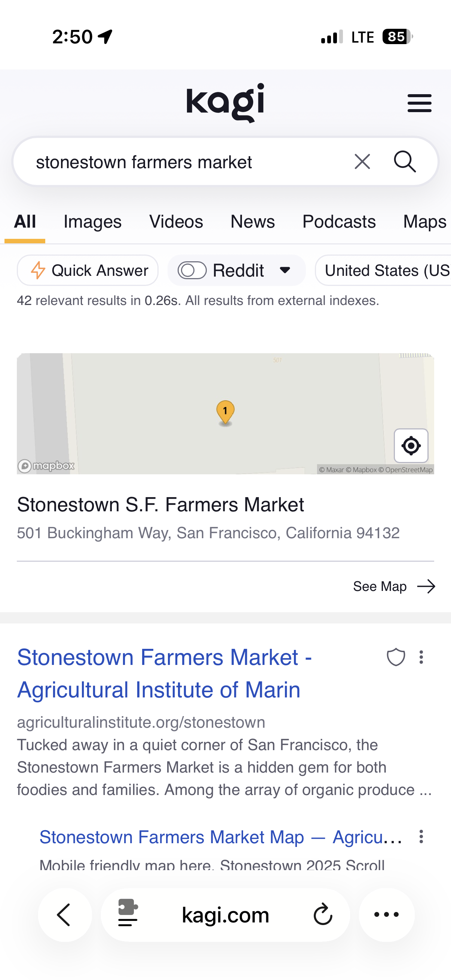
Task: Tap the browser back arrow
Action: [64, 915]
